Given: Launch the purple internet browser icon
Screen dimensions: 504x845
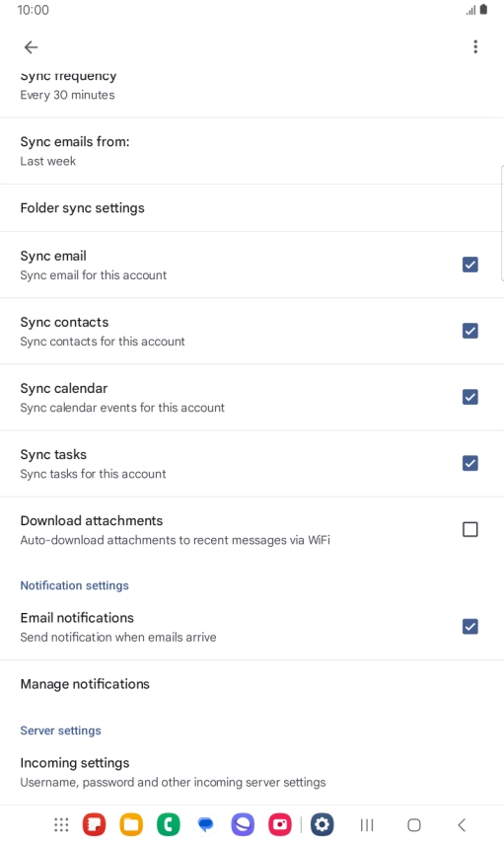Looking at the screenshot, I should (x=243, y=824).
